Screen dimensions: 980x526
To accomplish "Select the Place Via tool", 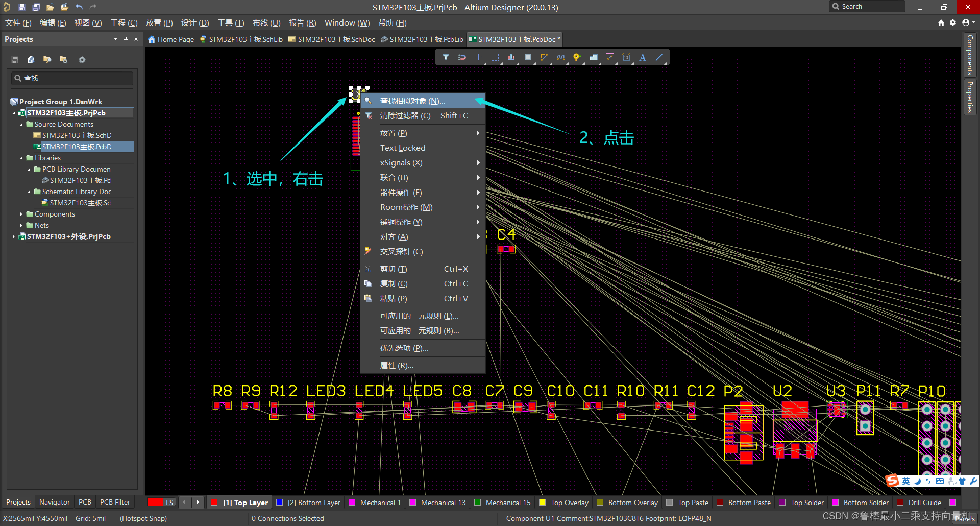I will (x=577, y=57).
